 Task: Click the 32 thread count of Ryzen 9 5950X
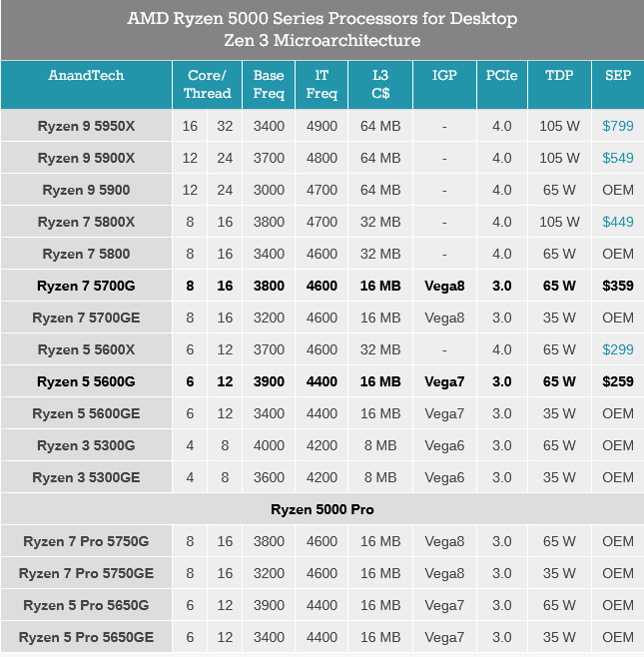click(x=225, y=126)
